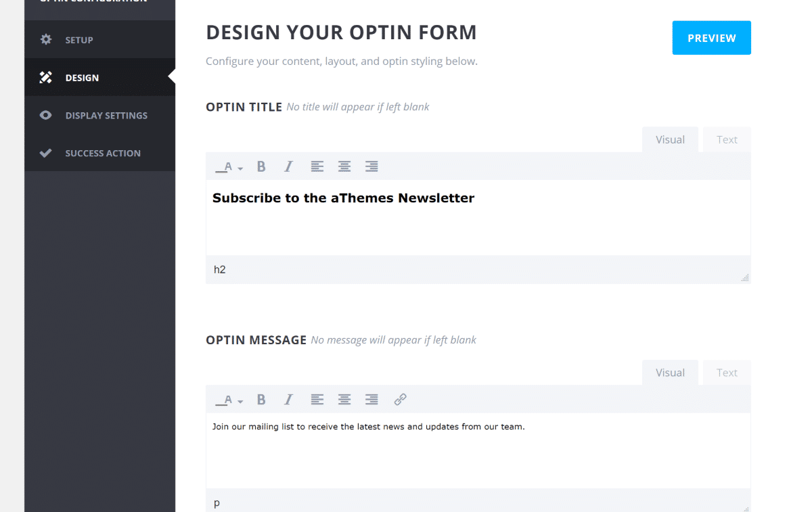
Task: Click into the Optin Title text area
Action: (x=478, y=218)
